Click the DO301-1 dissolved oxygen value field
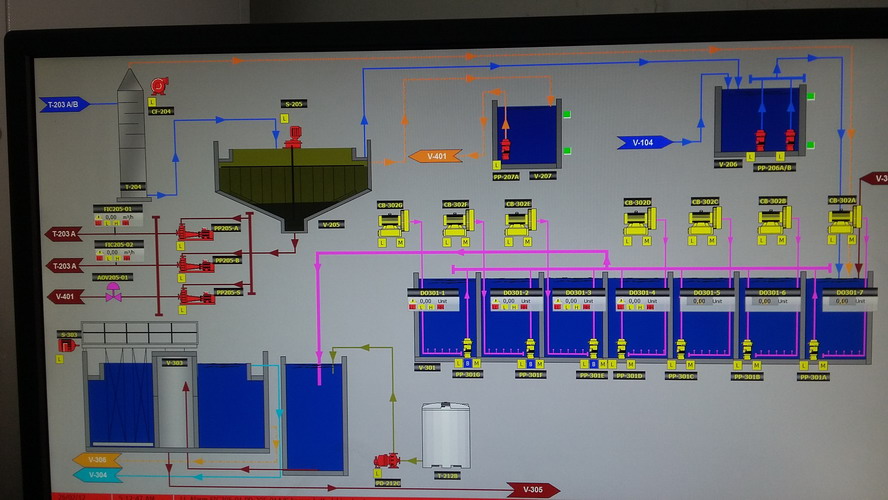 (434, 300)
